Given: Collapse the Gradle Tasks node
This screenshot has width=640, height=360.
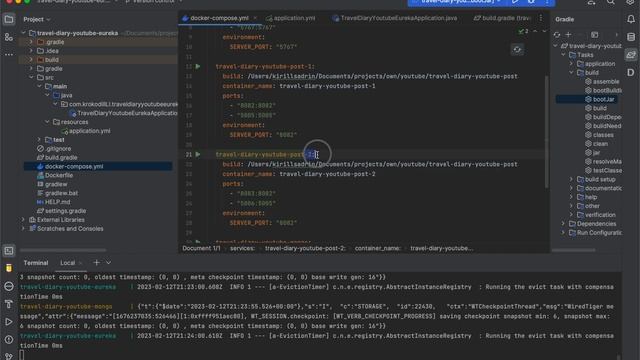Looking at the screenshot, I should point(564,55).
